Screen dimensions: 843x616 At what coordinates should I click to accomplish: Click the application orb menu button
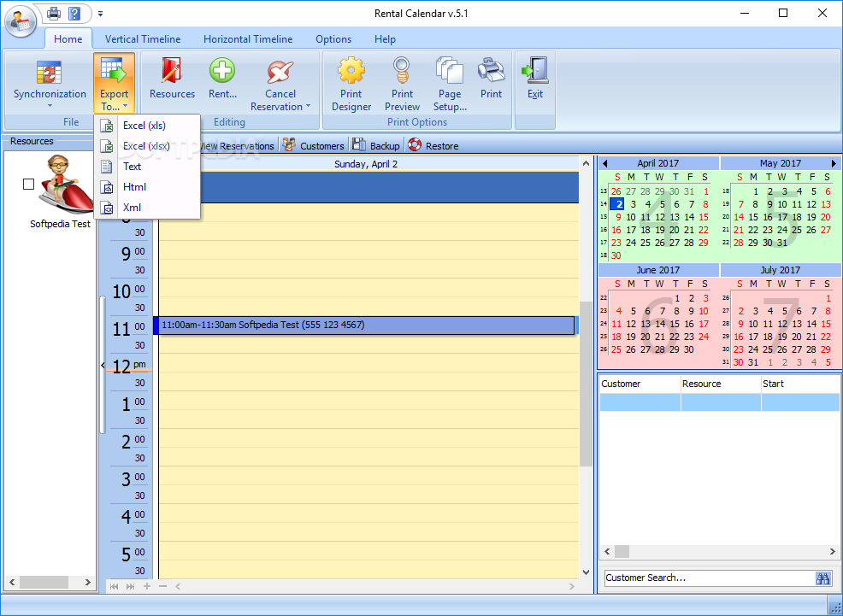21,21
